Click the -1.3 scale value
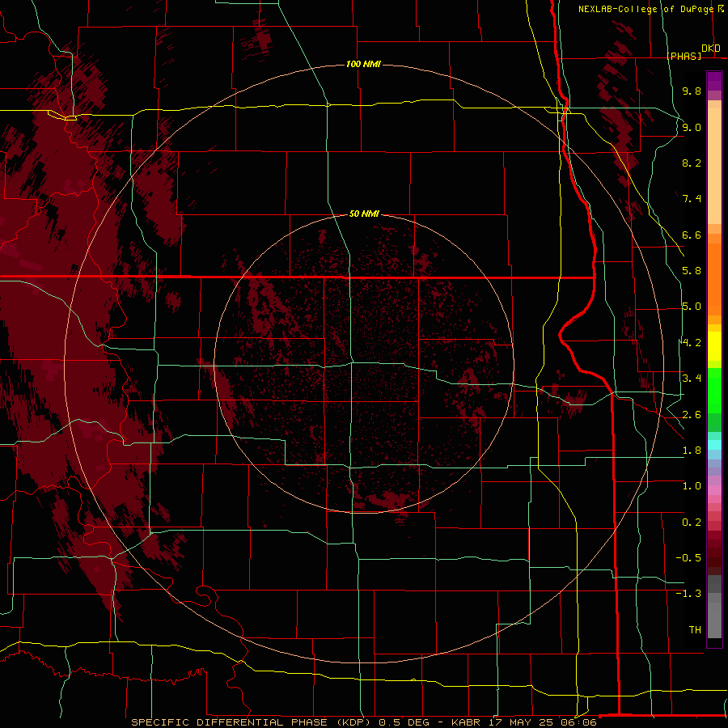 [688, 594]
